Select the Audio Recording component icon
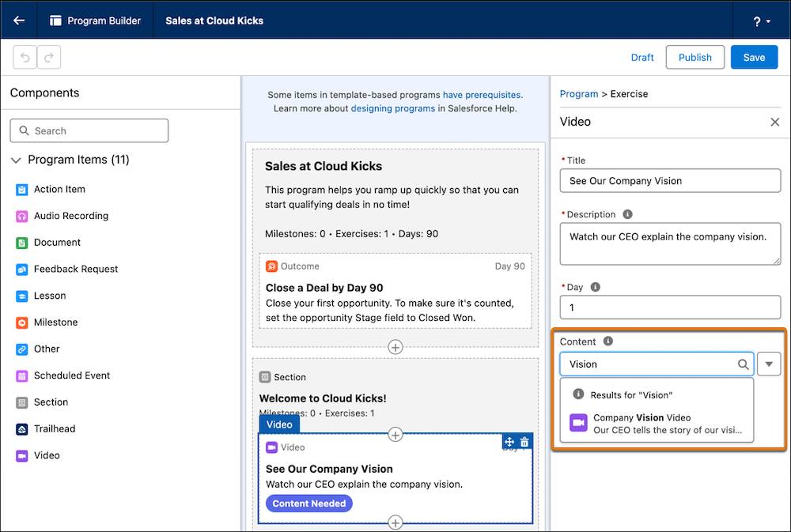Image resolution: width=791 pixels, height=532 pixels. [x=21, y=217]
